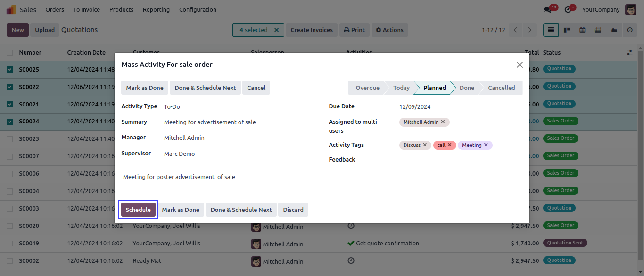Open optional columns adjust icon
Image resolution: width=644 pixels, height=276 pixels.
coord(629,53)
